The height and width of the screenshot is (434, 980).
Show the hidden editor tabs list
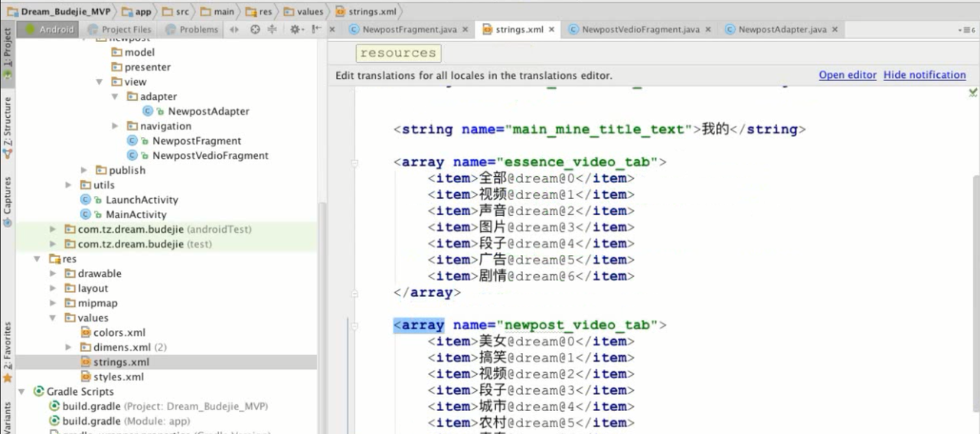click(x=967, y=30)
